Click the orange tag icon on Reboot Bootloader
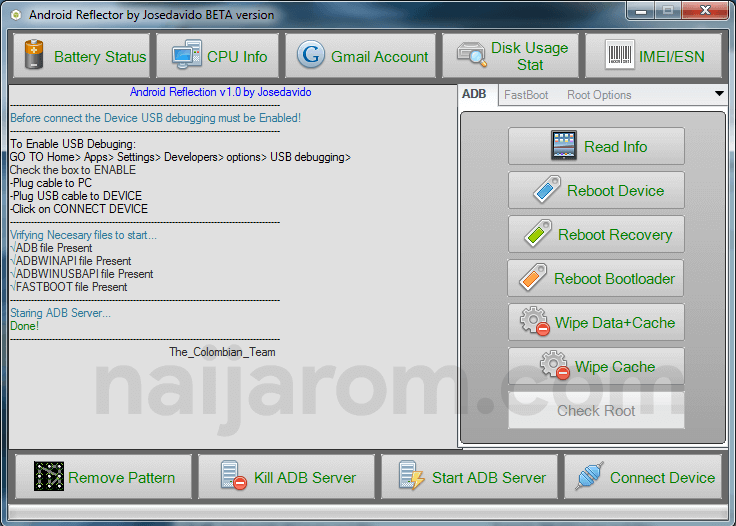Screen dimensions: 736x526 point(533,277)
